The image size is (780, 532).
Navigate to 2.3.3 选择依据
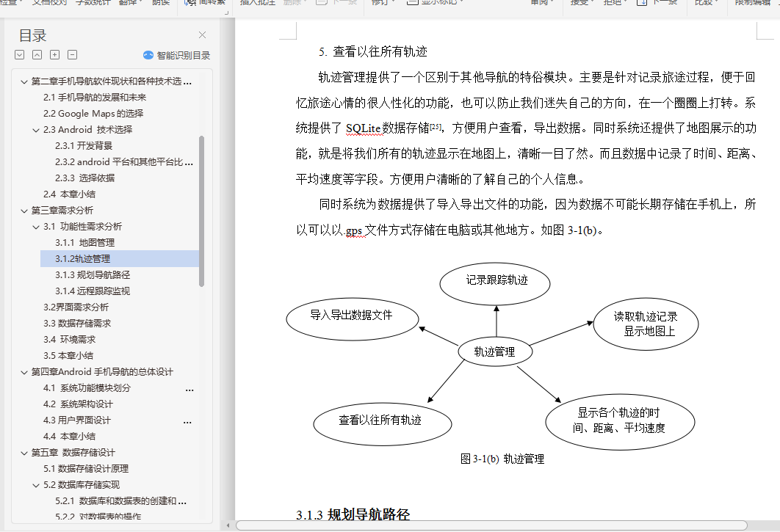pyautogui.click(x=84, y=178)
